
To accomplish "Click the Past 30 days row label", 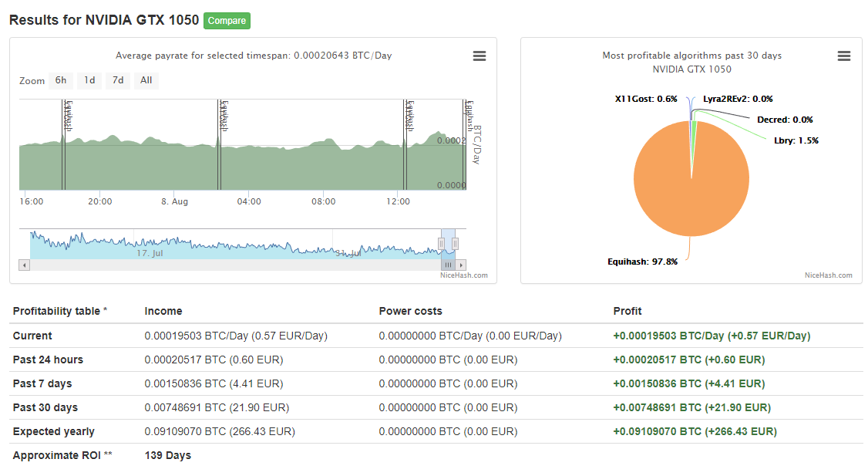I will (45, 407).
